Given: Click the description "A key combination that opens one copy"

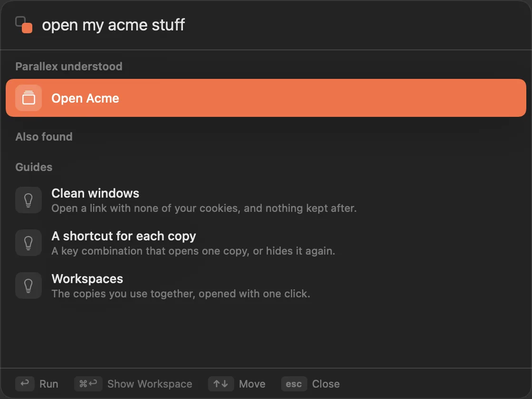Looking at the screenshot, I should pyautogui.click(x=193, y=251).
